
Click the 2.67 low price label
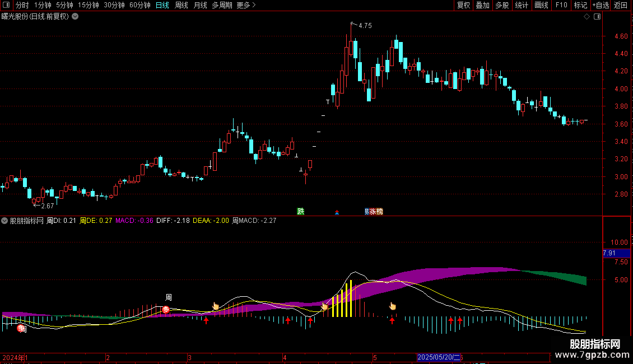(47, 206)
